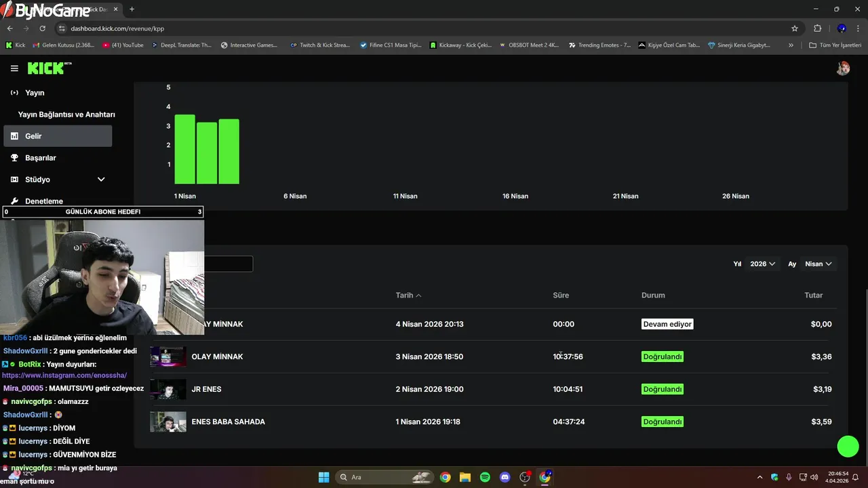Click the $3,19 amount
868x488 pixels.
click(x=822, y=389)
